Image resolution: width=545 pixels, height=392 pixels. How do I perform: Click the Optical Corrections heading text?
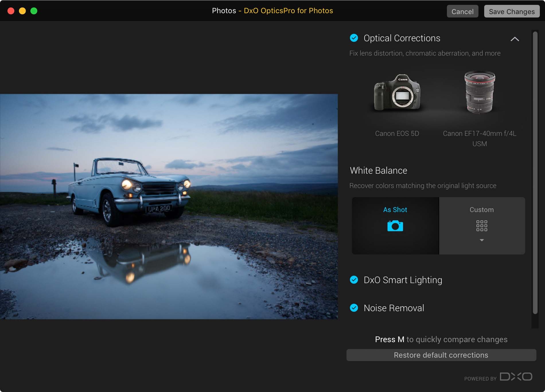click(402, 38)
